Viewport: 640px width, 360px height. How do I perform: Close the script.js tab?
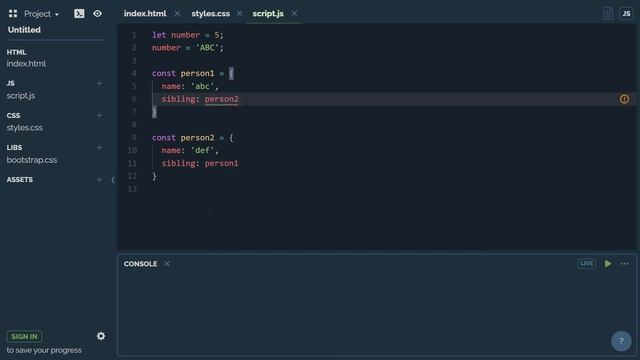point(294,13)
